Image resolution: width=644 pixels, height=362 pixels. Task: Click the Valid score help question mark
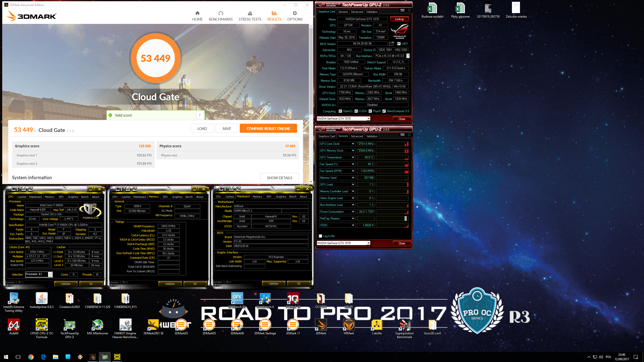point(200,115)
